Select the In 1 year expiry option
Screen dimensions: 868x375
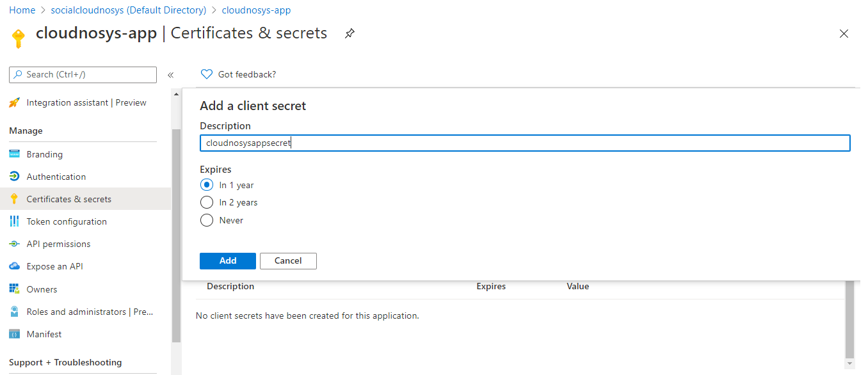[207, 185]
